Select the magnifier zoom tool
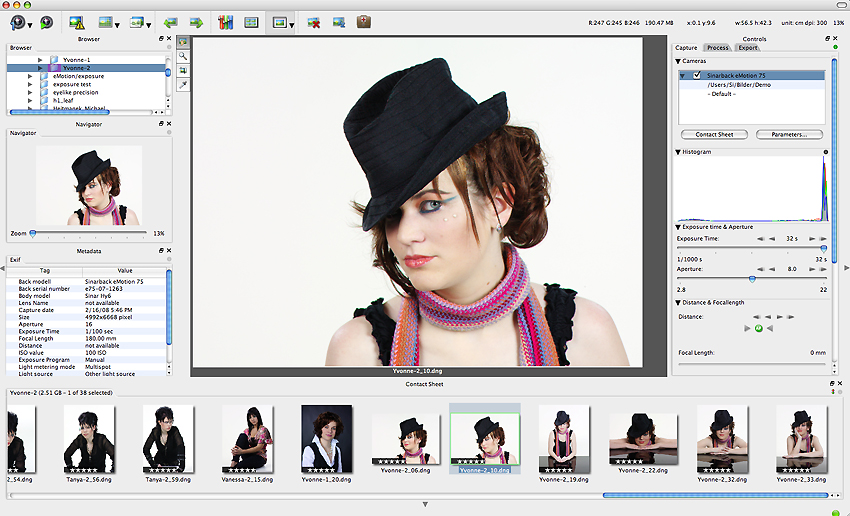 [x=183, y=57]
